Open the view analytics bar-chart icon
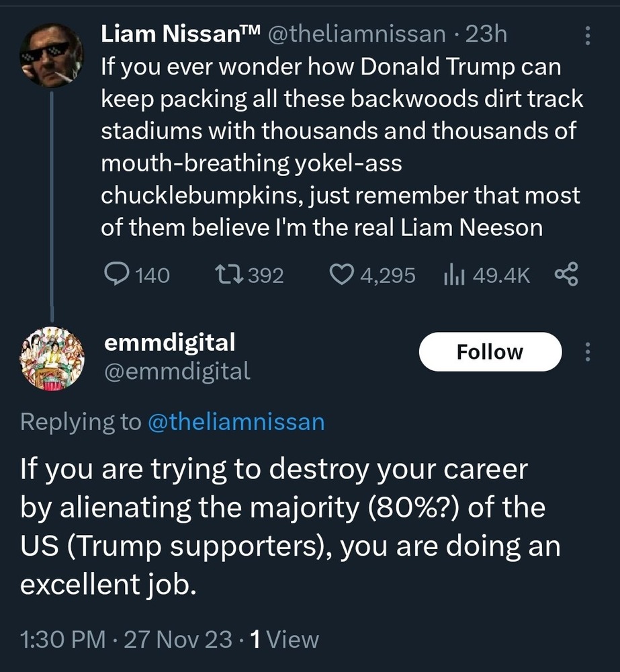 (x=454, y=274)
